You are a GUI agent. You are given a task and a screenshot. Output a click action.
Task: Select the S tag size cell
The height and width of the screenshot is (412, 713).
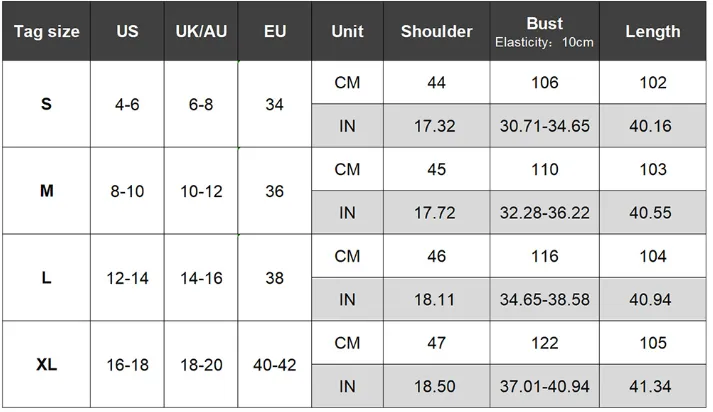coord(46,104)
